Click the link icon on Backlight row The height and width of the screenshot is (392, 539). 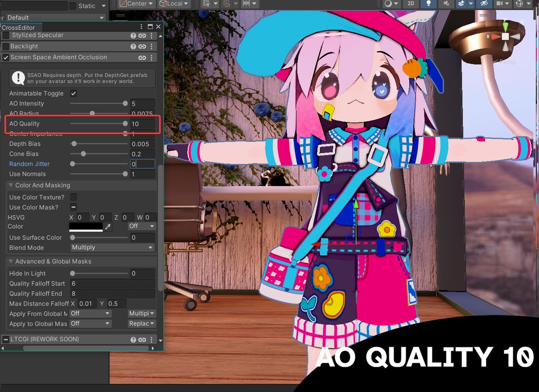coord(142,47)
